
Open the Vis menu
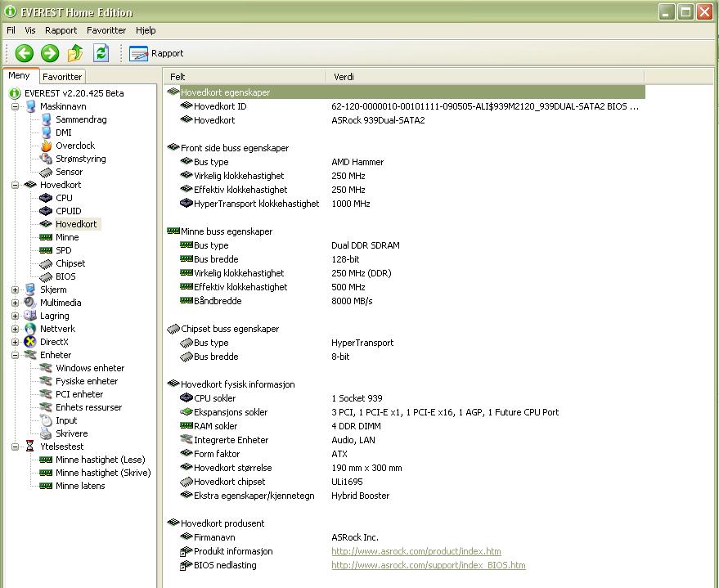[x=30, y=30]
